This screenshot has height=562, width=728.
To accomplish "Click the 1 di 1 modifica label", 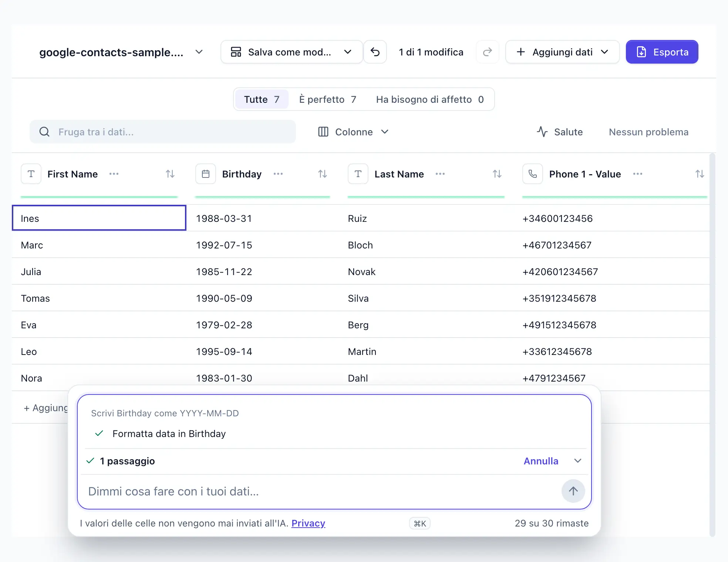I will (431, 52).
